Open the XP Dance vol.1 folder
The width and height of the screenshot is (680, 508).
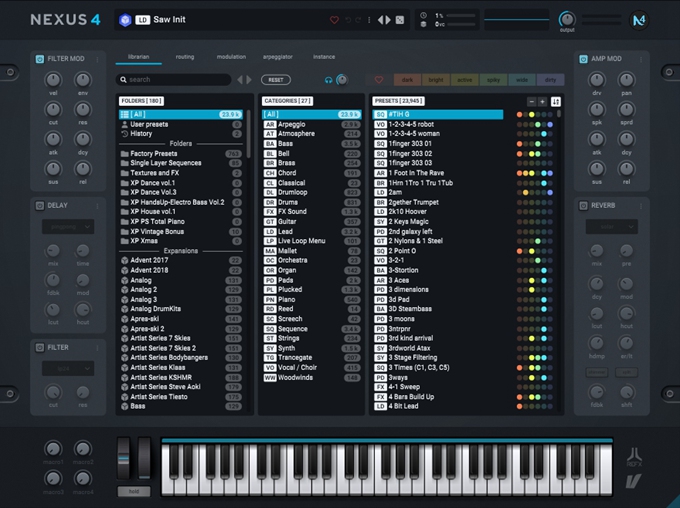click(181, 183)
